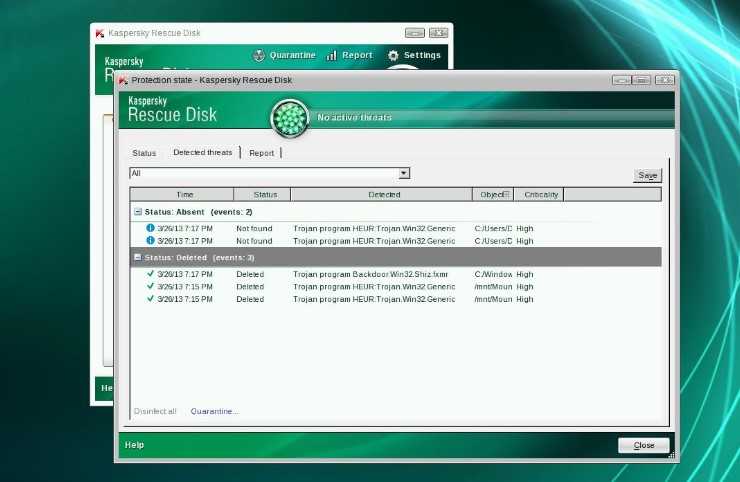This screenshot has width=740, height=482.
Task: Minimize the background Kaspersky Rescue Disk window
Action: pyautogui.click(x=415, y=33)
